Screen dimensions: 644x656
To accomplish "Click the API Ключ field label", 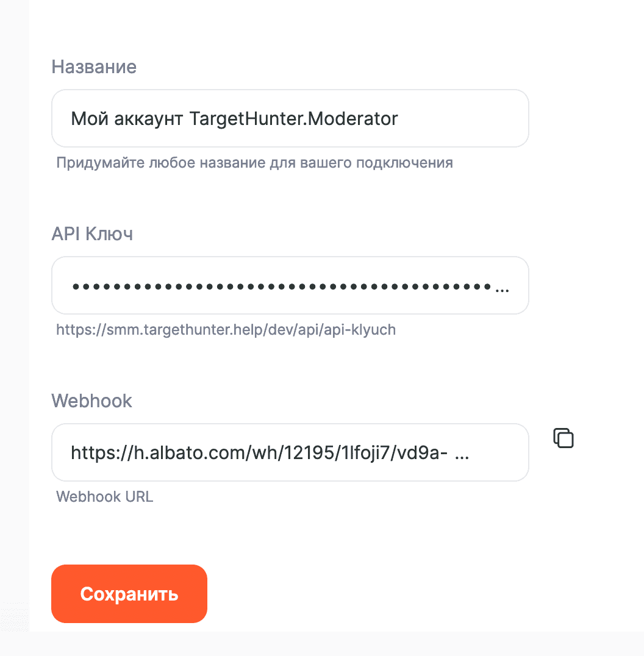I will tap(92, 234).
